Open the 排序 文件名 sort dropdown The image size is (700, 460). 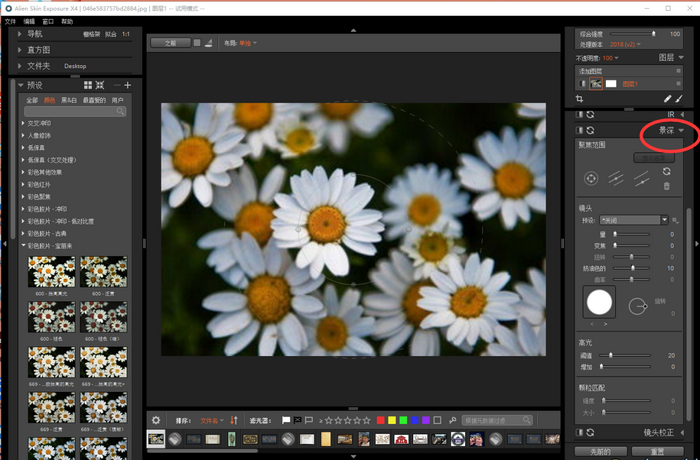coord(211,421)
